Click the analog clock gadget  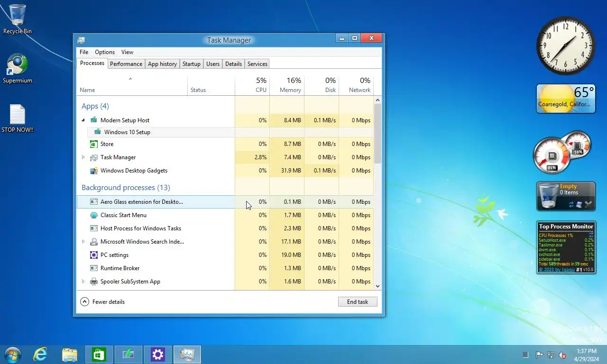[x=566, y=46]
